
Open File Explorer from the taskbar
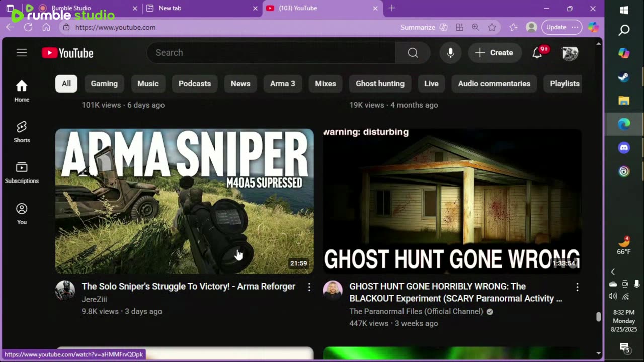pos(624,101)
